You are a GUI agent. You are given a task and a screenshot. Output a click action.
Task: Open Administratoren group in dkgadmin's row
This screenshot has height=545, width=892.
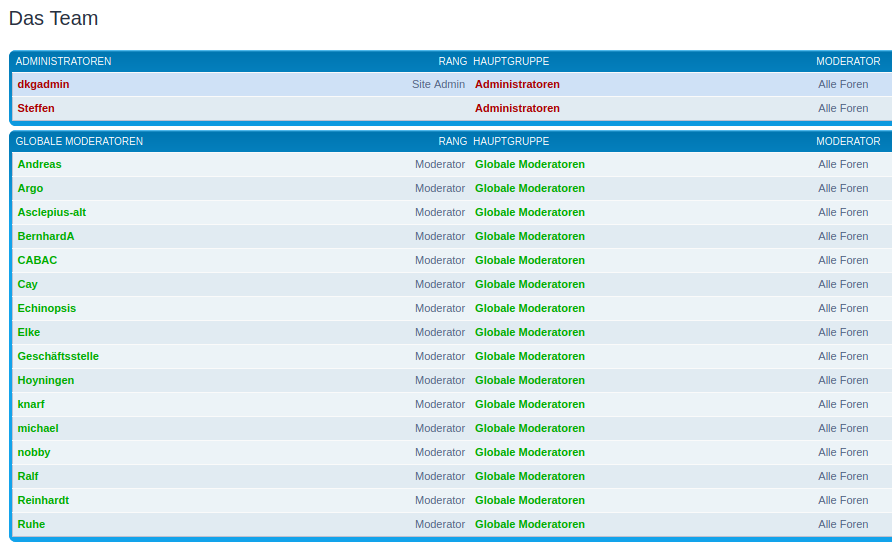point(517,84)
